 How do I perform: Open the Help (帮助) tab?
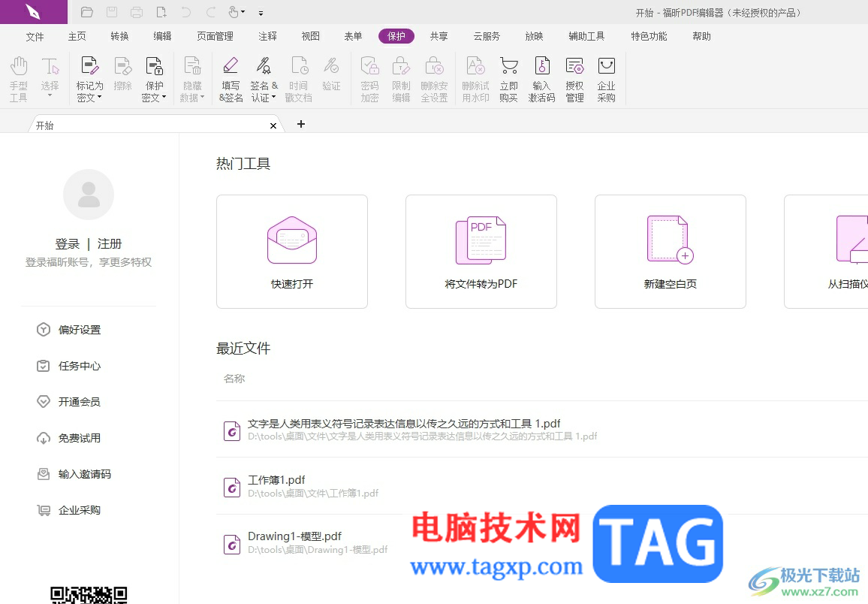click(x=701, y=37)
